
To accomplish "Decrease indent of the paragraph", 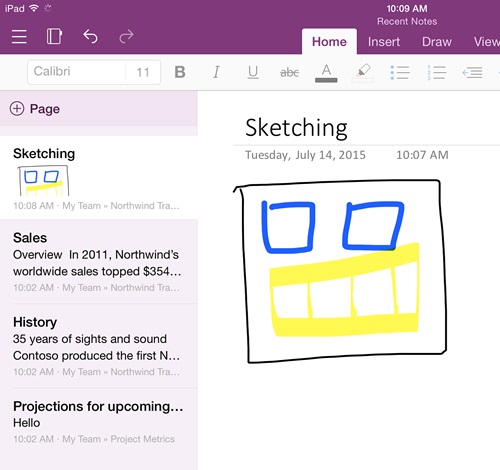I will pos(472,72).
